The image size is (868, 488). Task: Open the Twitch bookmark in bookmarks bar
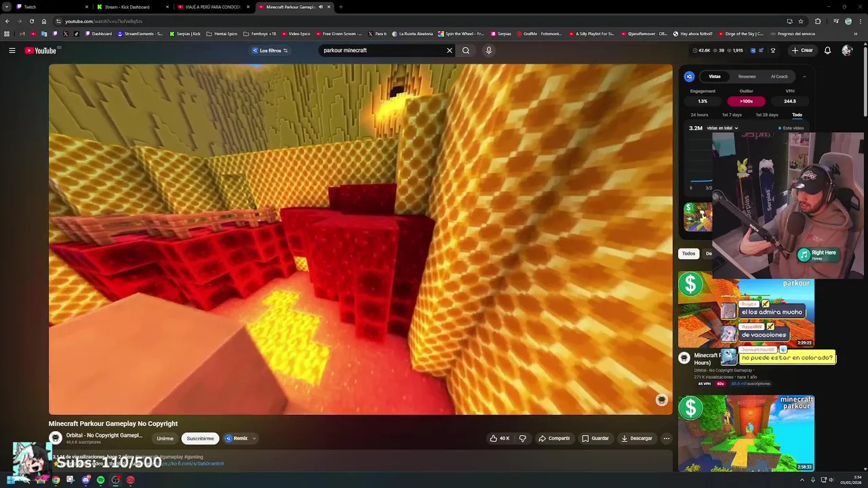(x=55, y=34)
